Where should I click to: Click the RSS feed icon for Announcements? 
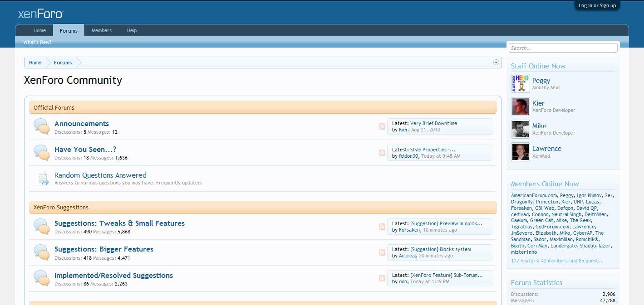(382, 126)
